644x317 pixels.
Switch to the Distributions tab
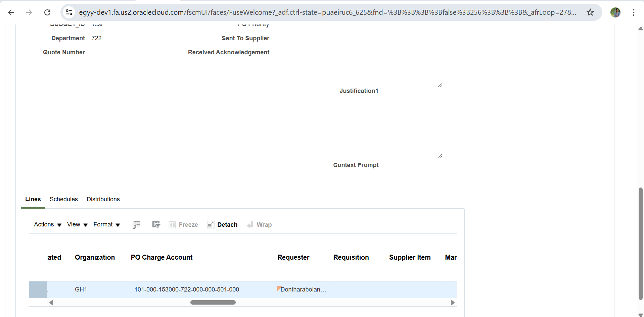click(x=103, y=199)
